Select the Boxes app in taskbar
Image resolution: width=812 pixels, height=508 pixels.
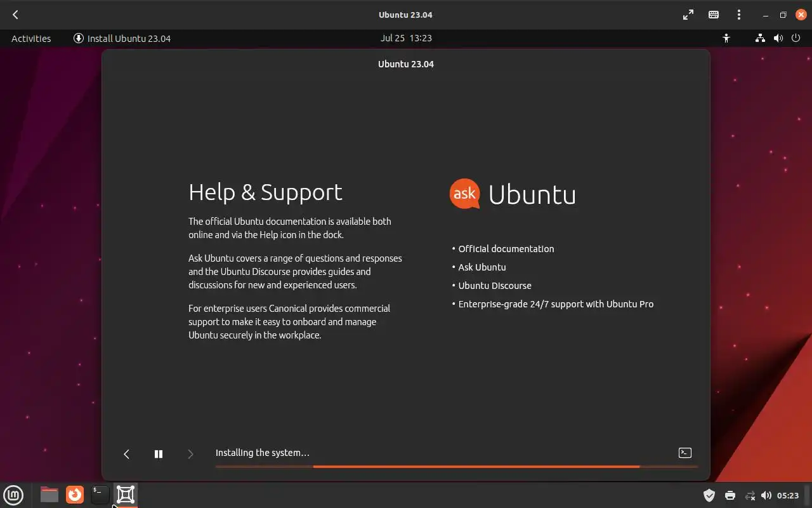tap(126, 495)
